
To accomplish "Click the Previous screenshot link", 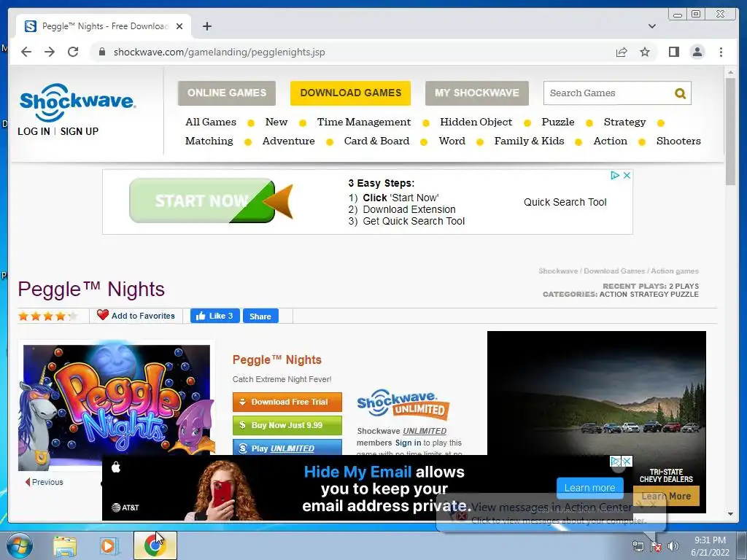I will (x=44, y=482).
